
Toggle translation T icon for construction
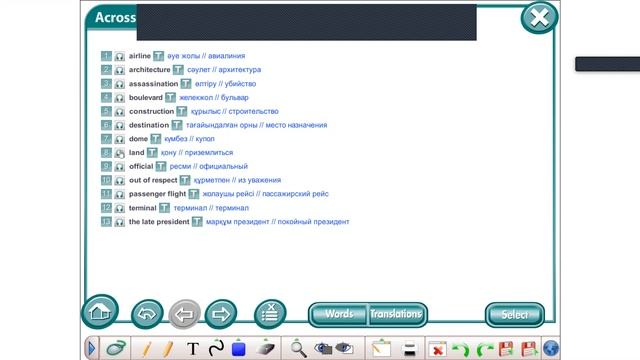click(182, 111)
